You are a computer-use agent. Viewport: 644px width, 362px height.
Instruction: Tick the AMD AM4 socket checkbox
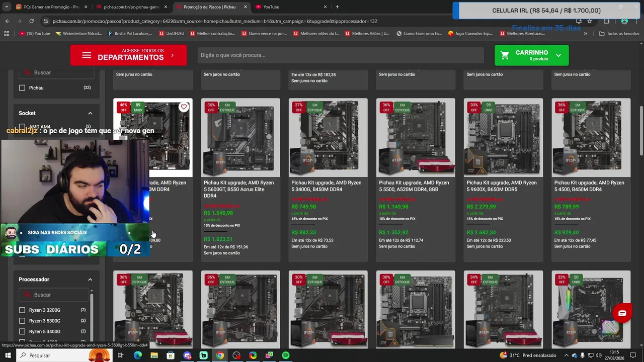click(22, 127)
